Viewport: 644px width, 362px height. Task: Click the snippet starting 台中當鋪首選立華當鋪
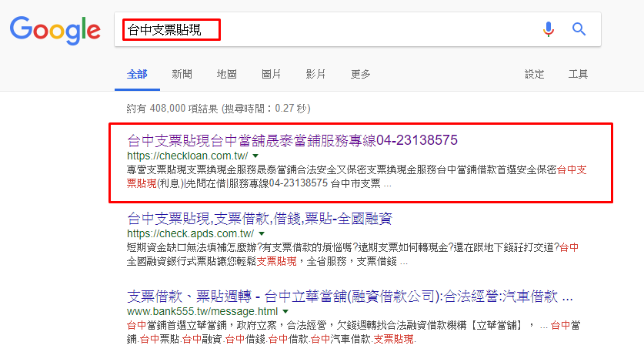pyautogui.click(x=353, y=332)
